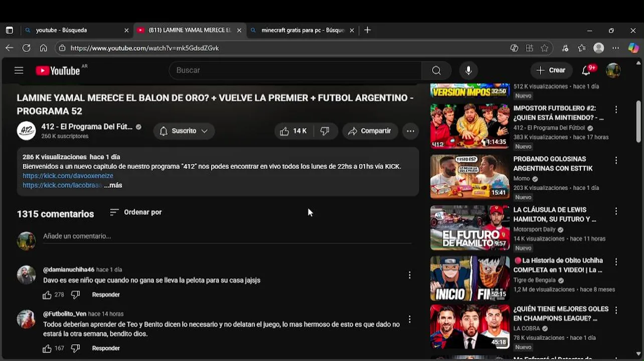Open options for IMPOSTOR FUTBOLERO #2 video
Screen dimensions: 644x361
(616, 109)
